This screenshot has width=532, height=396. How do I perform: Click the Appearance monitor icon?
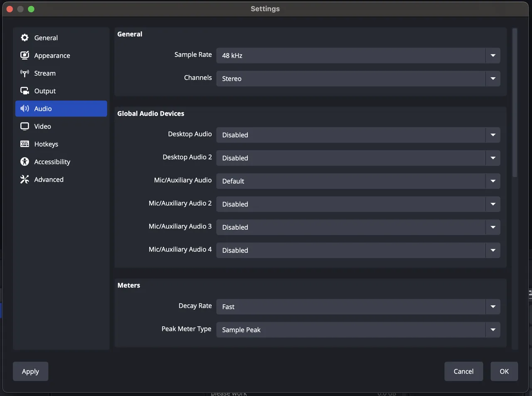point(25,55)
